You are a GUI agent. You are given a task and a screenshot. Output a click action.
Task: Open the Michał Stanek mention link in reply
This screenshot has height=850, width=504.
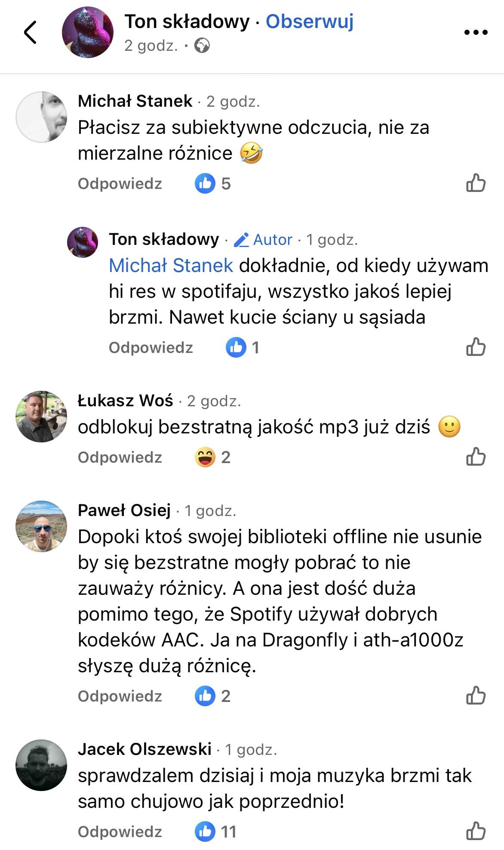click(171, 266)
